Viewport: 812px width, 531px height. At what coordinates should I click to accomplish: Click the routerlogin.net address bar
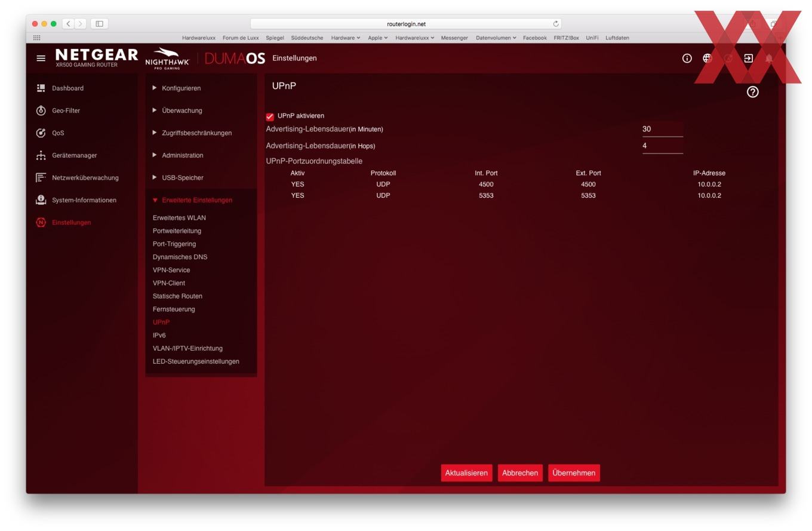click(406, 24)
